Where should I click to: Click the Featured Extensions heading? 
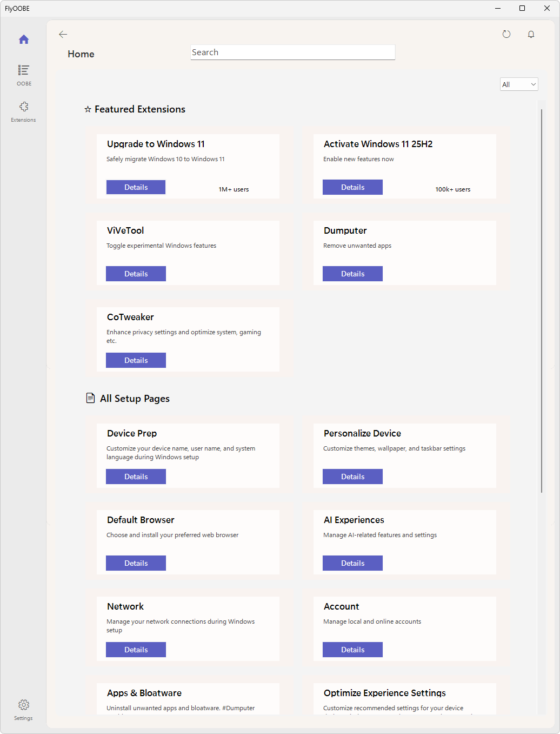[x=140, y=109]
